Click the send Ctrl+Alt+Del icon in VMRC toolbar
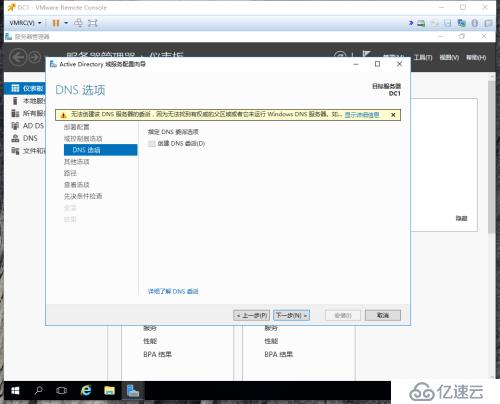Image resolution: width=500 pixels, height=404 pixels. (x=78, y=23)
